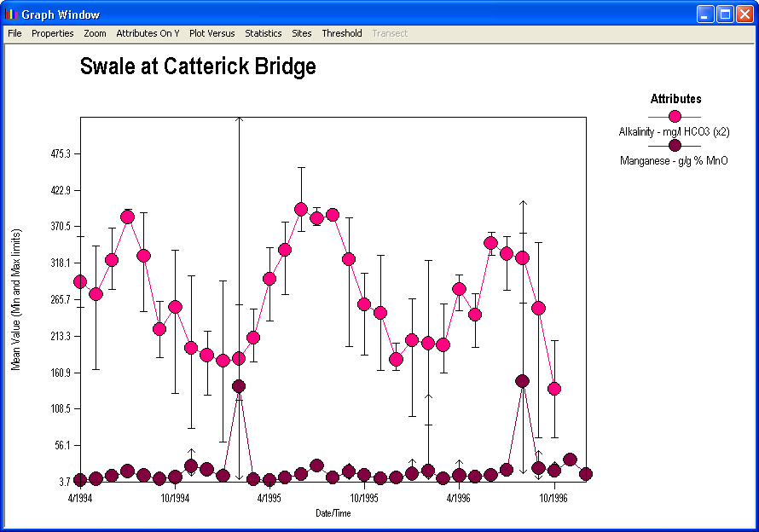The image size is (759, 532).
Task: Click the 'Date/Time' x-axis label
Action: pyautogui.click(x=333, y=513)
